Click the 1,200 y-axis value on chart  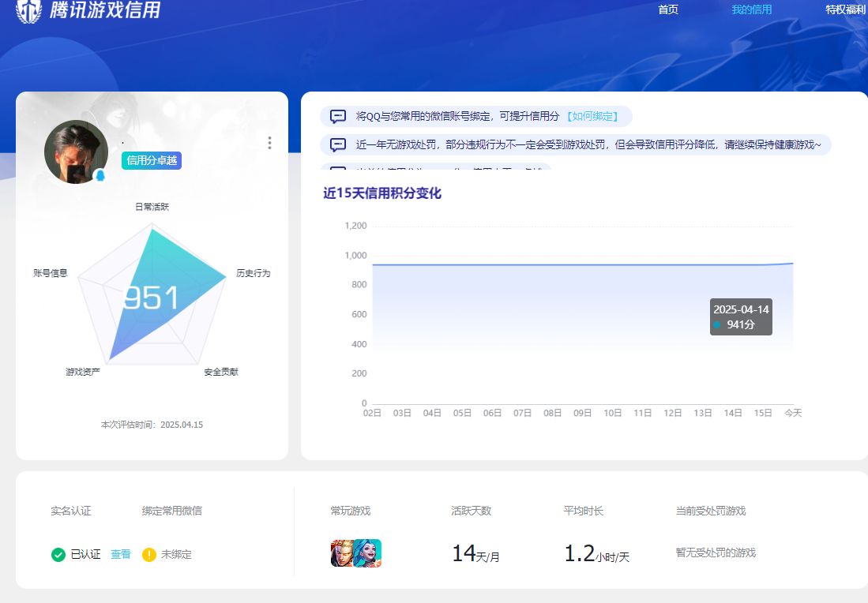(355, 226)
